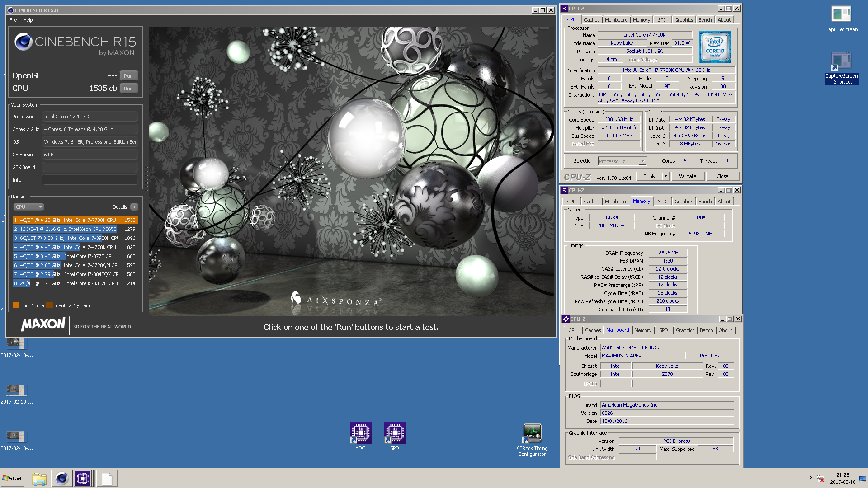Select ranking entry Intel Core i7-3720QM
Viewport: 868px width, 488px height.
(75, 265)
